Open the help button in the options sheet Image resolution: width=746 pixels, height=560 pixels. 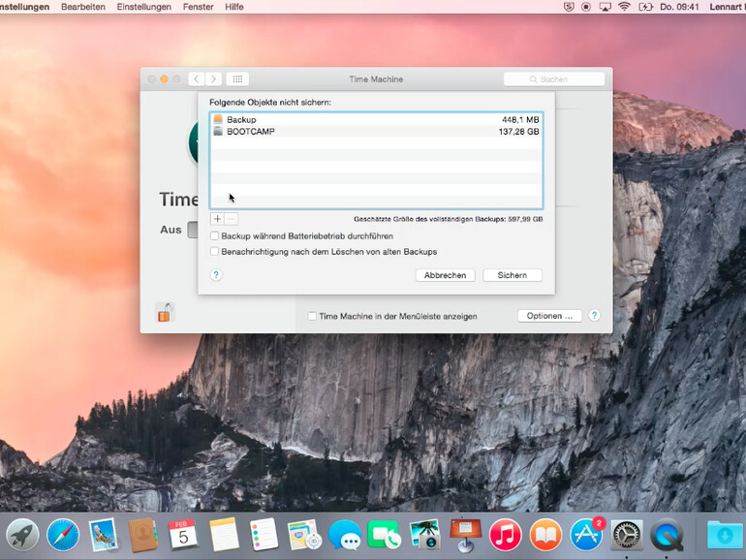tap(216, 274)
